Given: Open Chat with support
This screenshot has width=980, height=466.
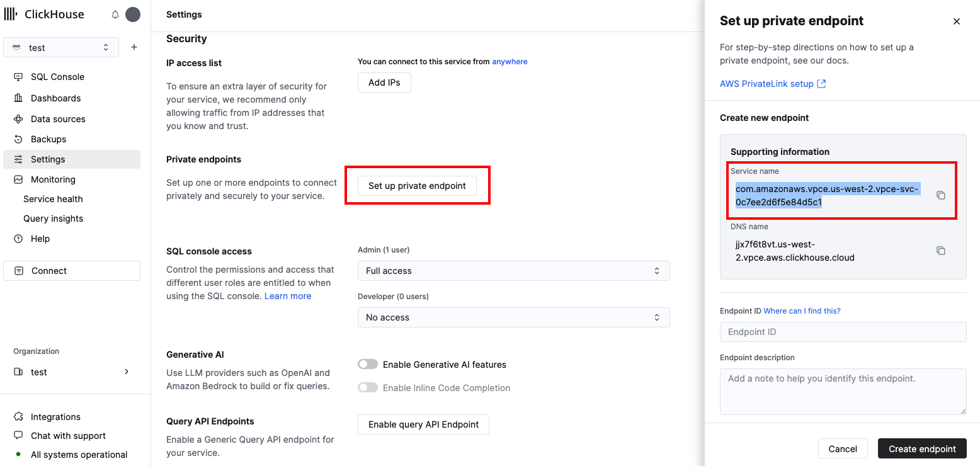Looking at the screenshot, I should 67,435.
